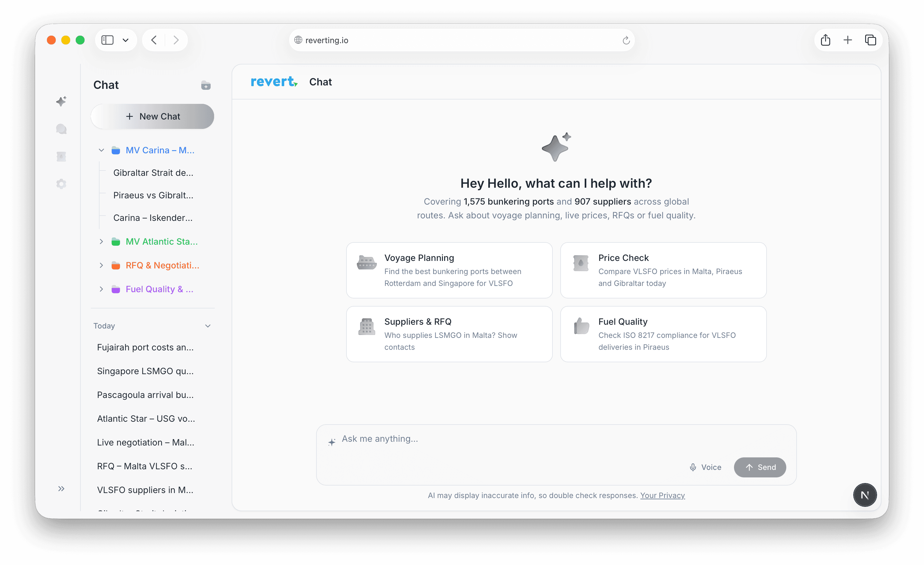Open the settings gear in left rail
Viewport: 924px width, 565px height.
(x=61, y=184)
